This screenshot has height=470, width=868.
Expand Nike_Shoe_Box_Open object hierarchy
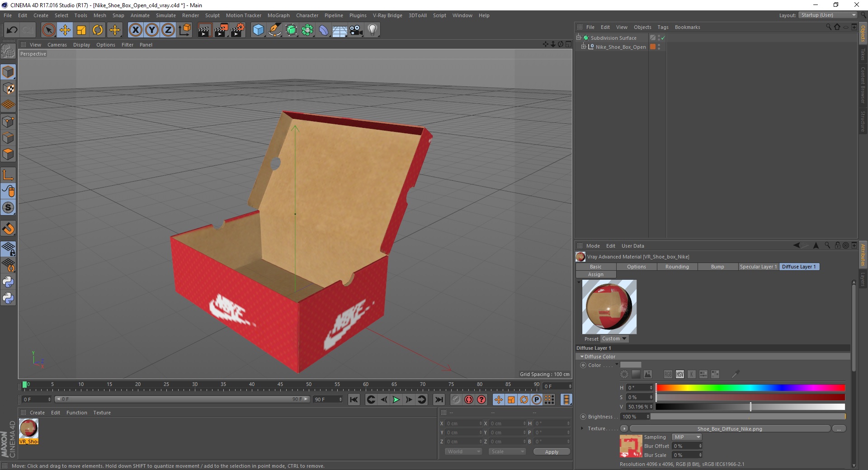point(584,47)
